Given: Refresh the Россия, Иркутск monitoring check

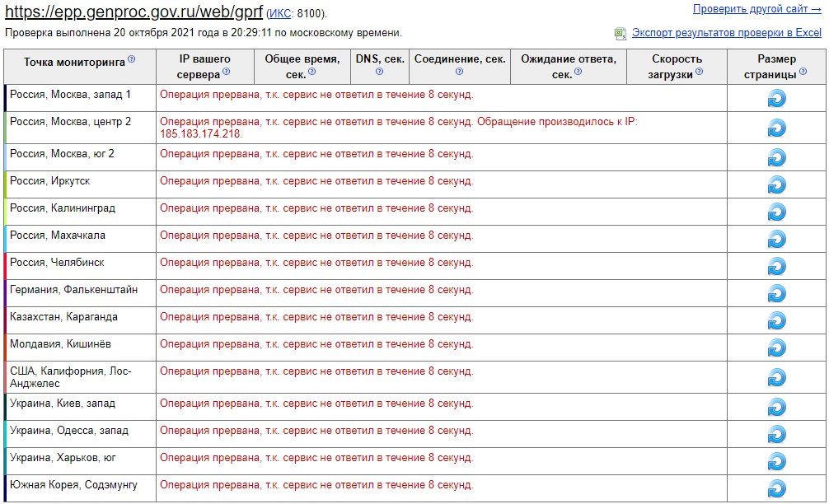Looking at the screenshot, I should tap(776, 185).
